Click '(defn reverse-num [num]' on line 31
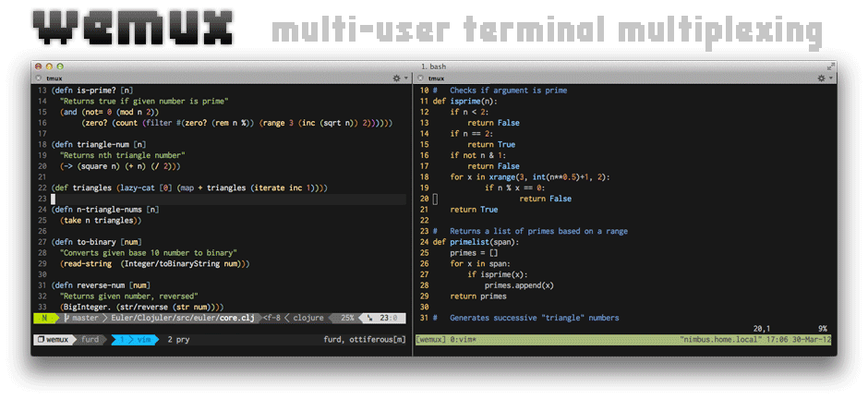The image size is (868, 399). [x=101, y=285]
